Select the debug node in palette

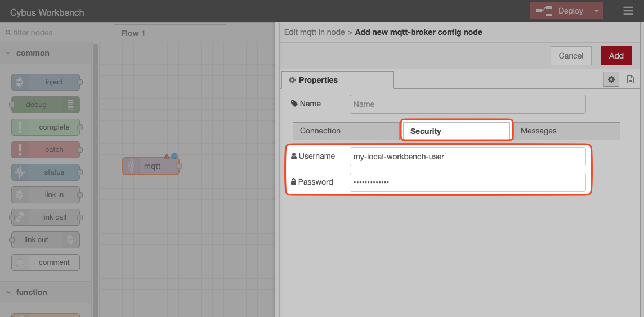[45, 105]
